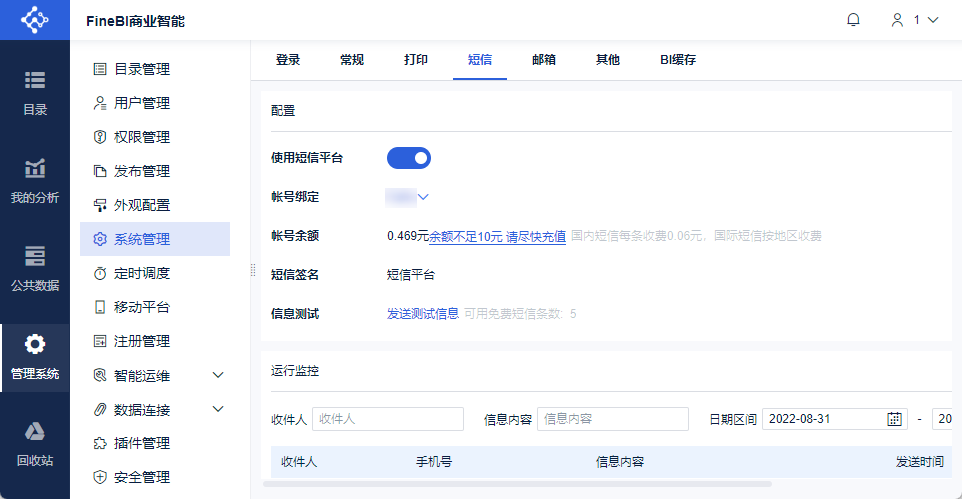Click the 插件管理 puzzle icon
Viewport: 962px width, 499px height.
click(x=100, y=443)
